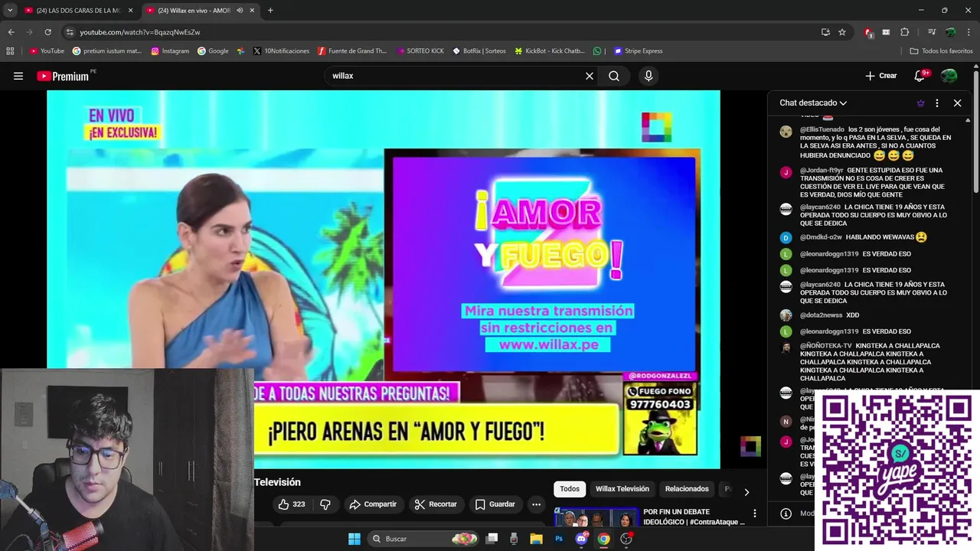The height and width of the screenshot is (551, 980).
Task: Expand the Chat destacado dropdown
Action: point(813,103)
